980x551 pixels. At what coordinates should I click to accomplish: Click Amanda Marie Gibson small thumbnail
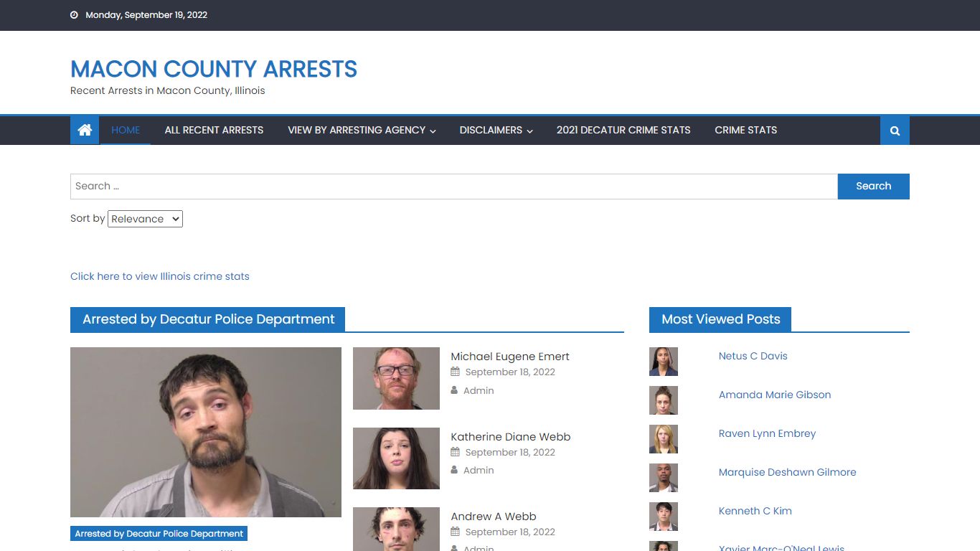[664, 400]
